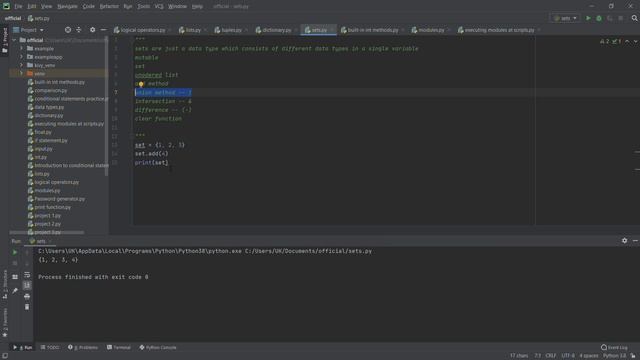Open Run panel settings gear

(x=624, y=241)
